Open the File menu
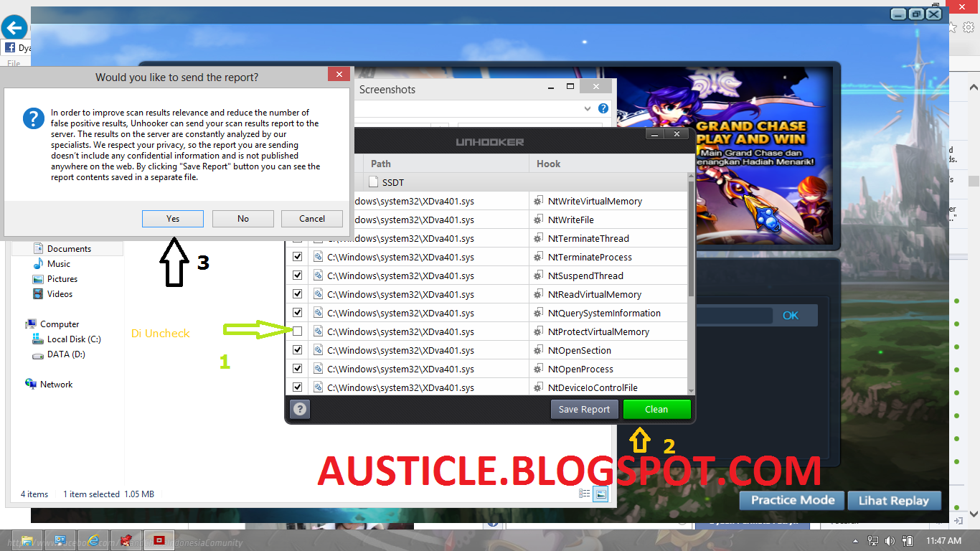Screen dimensions: 980x551 click(14, 63)
